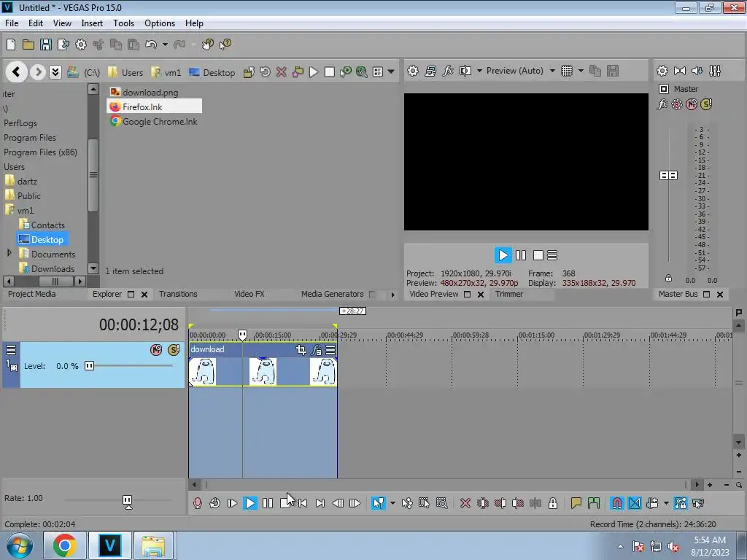Viewport: 747px width, 560px height.
Task: Click Play From Start in the transport bar
Action: [232, 503]
